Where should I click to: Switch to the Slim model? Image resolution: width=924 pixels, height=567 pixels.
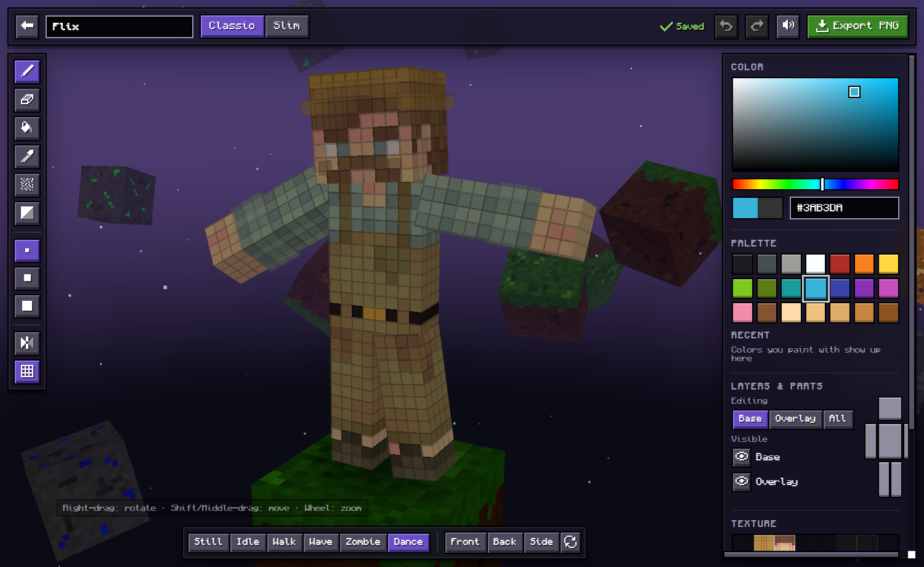coord(287,26)
